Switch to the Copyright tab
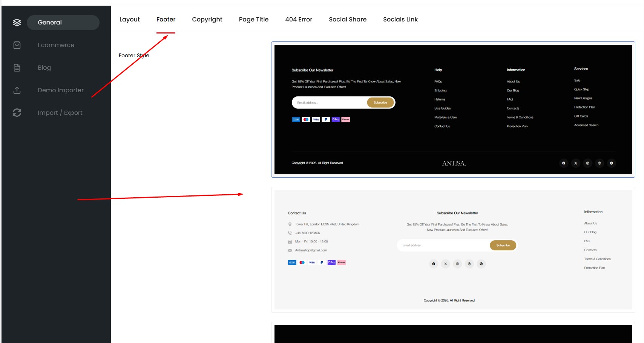644x343 pixels. (x=207, y=20)
